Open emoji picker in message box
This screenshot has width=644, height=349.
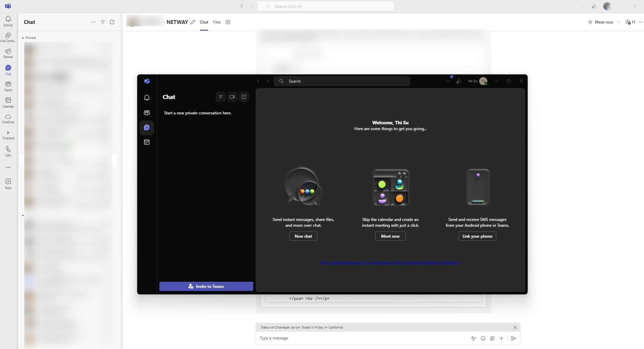point(483,338)
